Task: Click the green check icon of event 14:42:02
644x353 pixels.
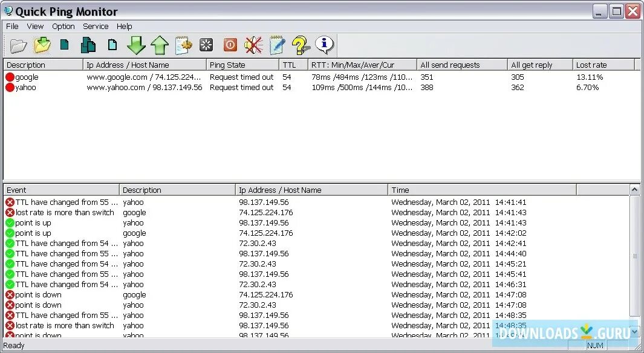Action: tap(10, 233)
